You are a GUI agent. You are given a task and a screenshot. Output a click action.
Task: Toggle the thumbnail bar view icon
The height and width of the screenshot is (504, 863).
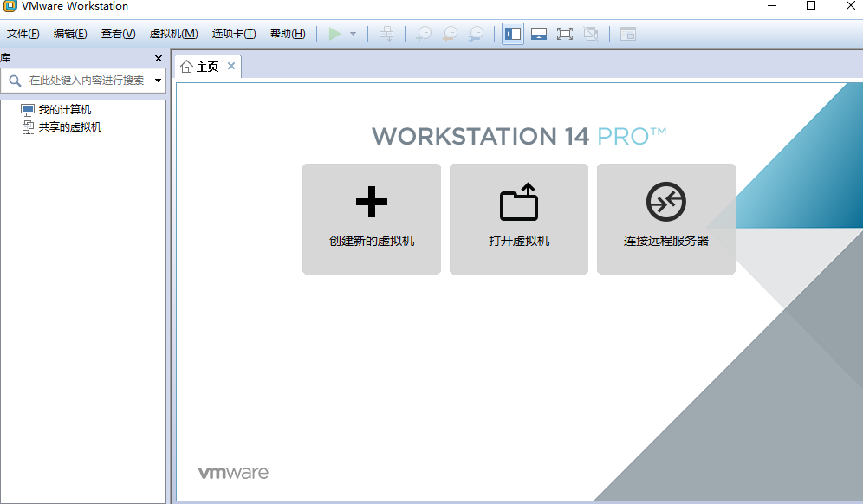coord(538,34)
